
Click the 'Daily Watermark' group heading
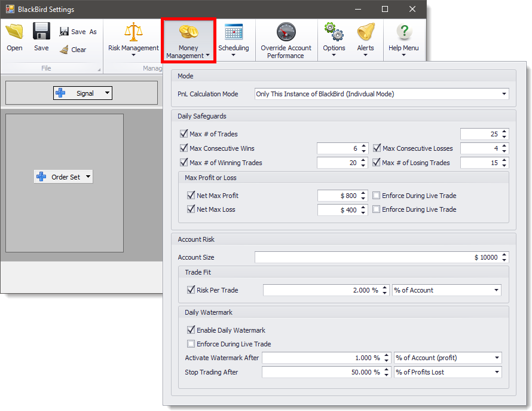209,312
